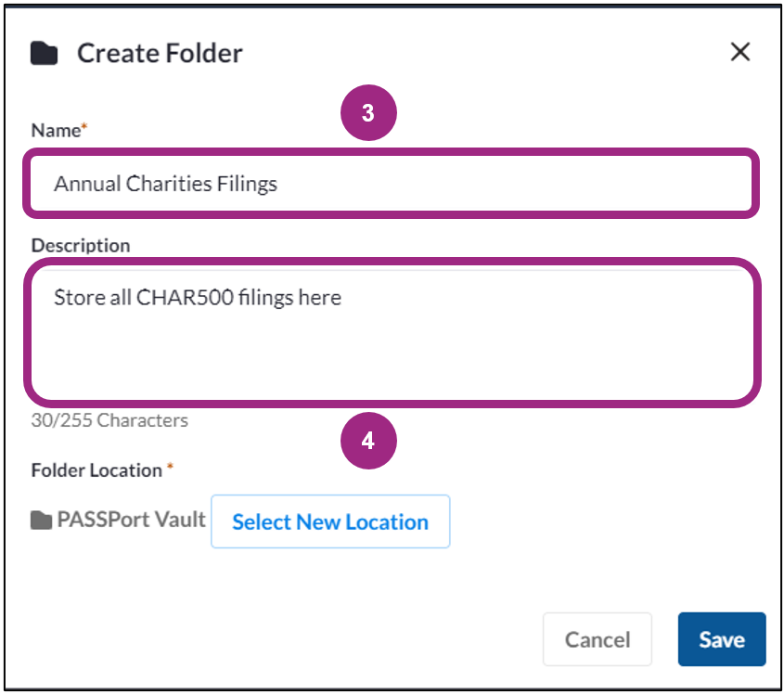Save the Annual Charities Filings folder
The height and width of the screenshot is (694, 784).
722,639
